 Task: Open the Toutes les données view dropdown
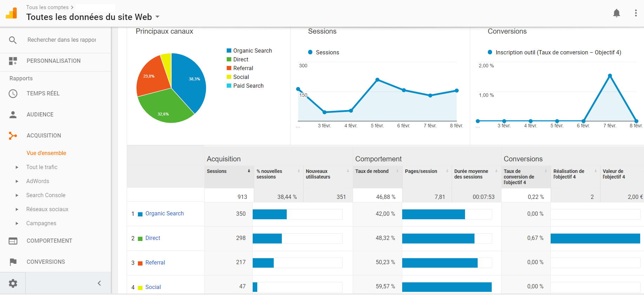pyautogui.click(x=158, y=17)
